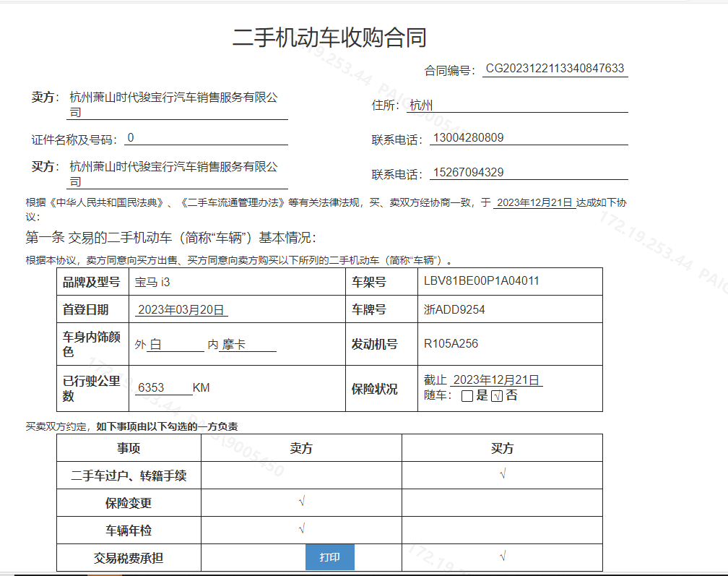Select VIN LBV81BE00P1A04011

point(482,281)
